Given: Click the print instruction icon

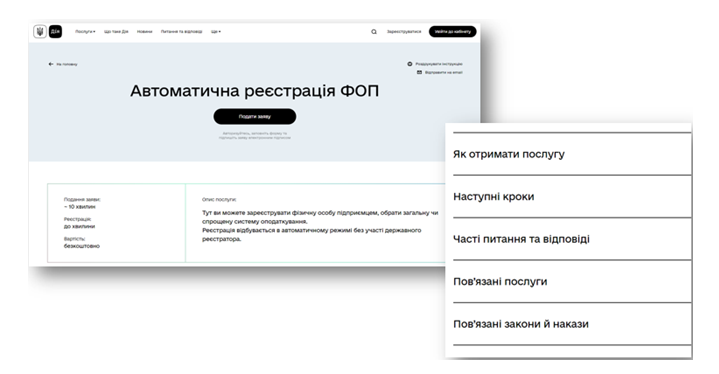Looking at the screenshot, I should pyautogui.click(x=410, y=64).
